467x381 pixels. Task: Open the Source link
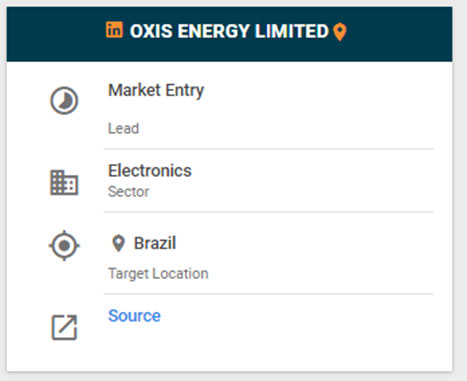point(134,316)
